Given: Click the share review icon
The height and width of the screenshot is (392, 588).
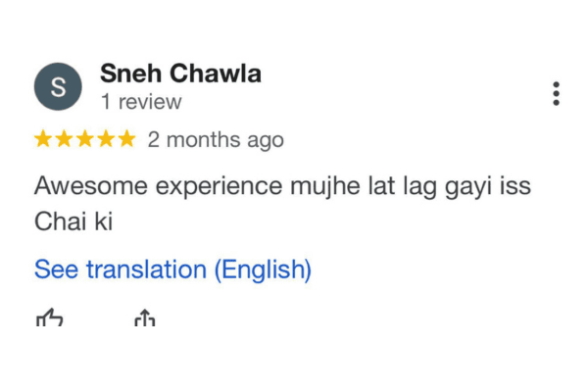Looking at the screenshot, I should (144, 318).
